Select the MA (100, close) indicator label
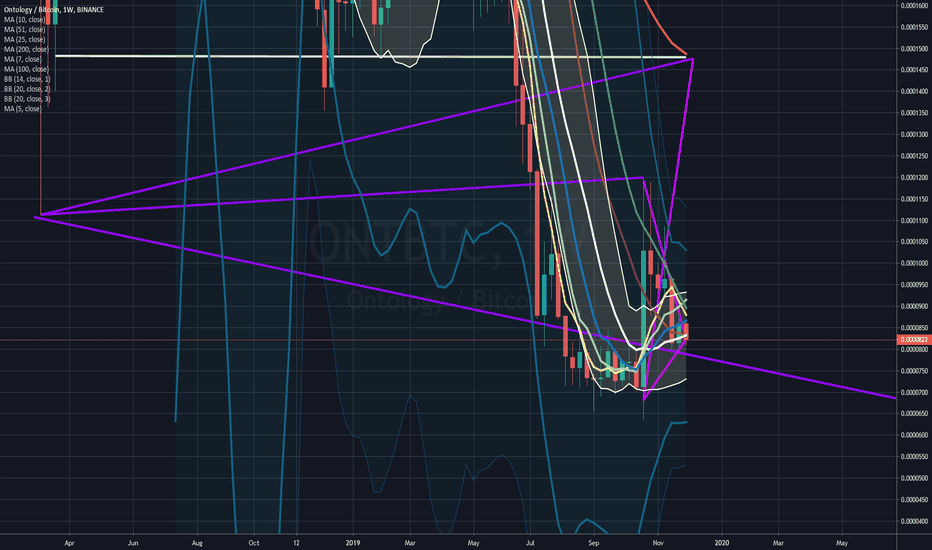 click(26, 69)
